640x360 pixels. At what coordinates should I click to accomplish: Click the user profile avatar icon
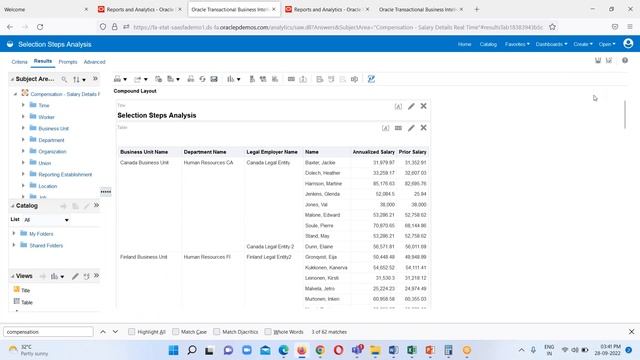[628, 44]
